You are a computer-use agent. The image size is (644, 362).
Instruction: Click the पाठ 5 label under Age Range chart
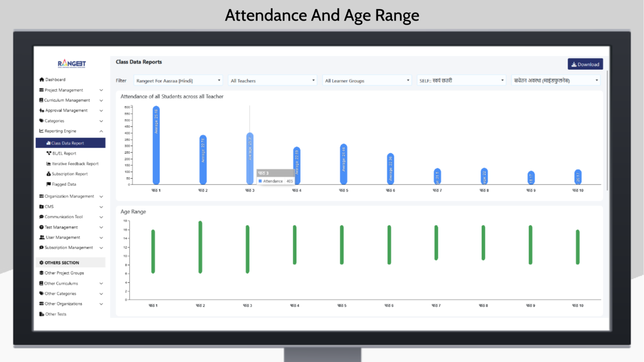tap(342, 306)
